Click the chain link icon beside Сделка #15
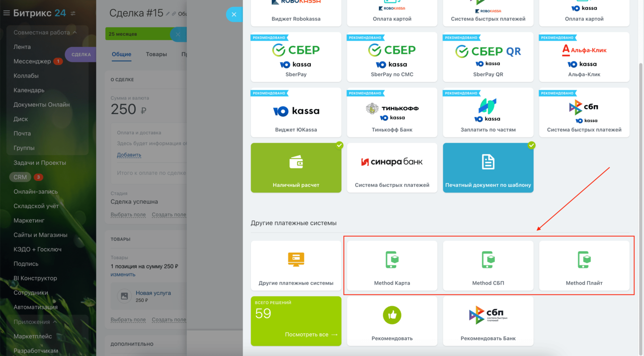 tap(174, 14)
